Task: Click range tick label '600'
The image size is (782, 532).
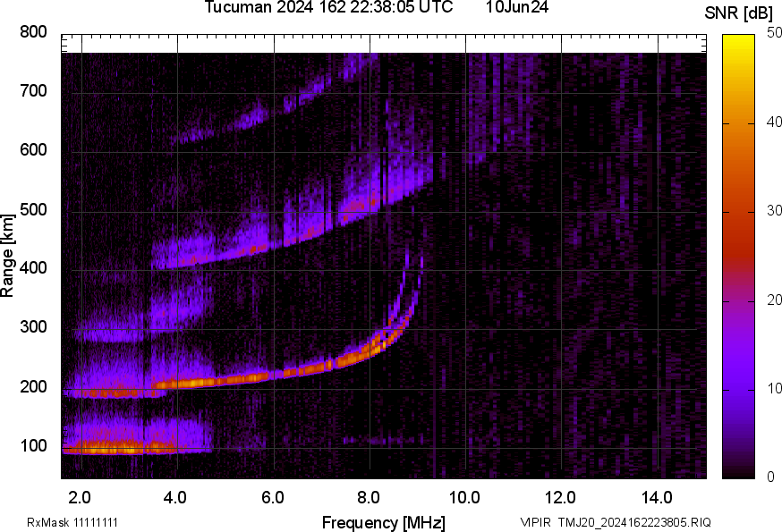Action: (33, 150)
